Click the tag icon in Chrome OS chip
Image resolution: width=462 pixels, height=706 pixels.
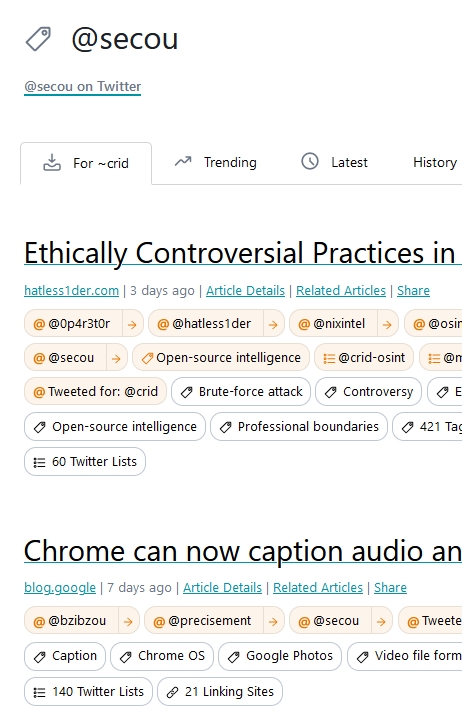pyautogui.click(x=126, y=657)
